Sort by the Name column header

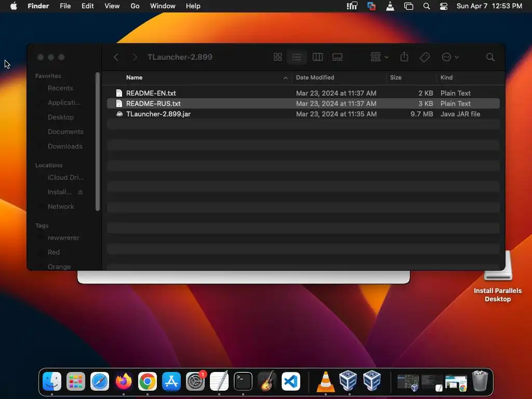pos(135,77)
